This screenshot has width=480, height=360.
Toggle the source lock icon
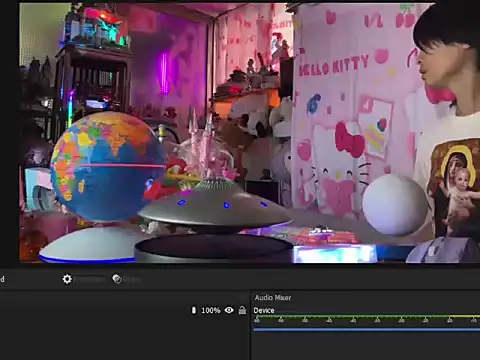(x=242, y=310)
